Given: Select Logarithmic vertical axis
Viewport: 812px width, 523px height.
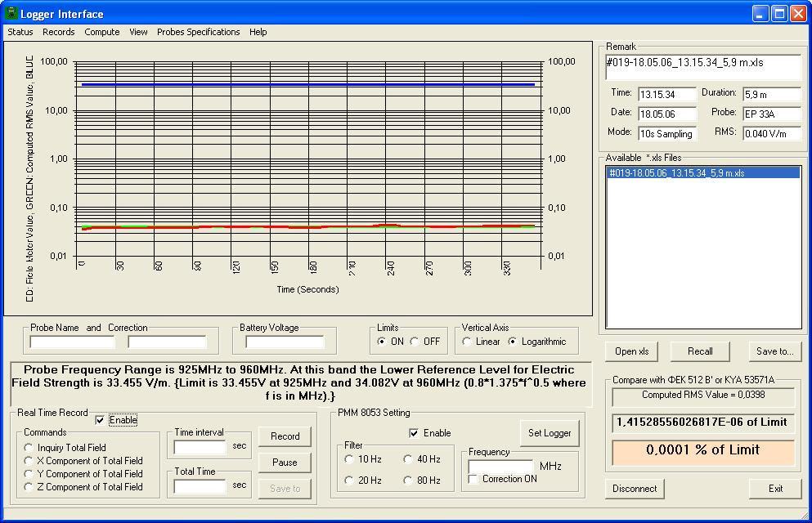Looking at the screenshot, I should [512, 342].
